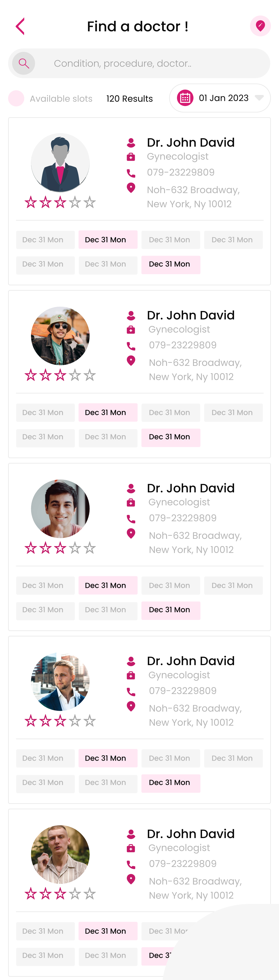Open the third card's Dr. John David name
This screenshot has height=980, width=279.
[x=191, y=488]
